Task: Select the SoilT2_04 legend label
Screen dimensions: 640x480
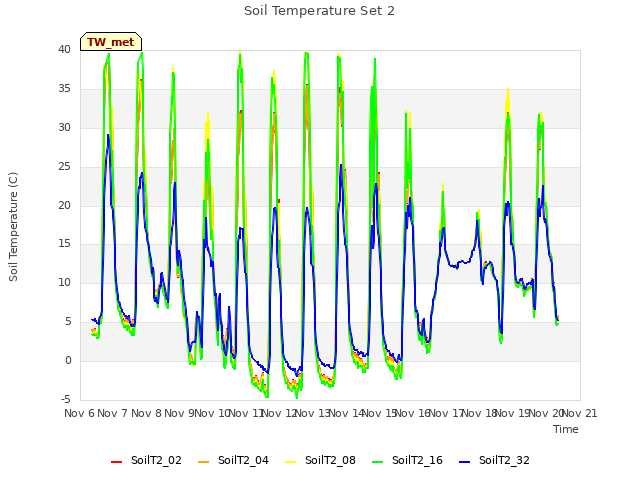Action: [x=243, y=460]
